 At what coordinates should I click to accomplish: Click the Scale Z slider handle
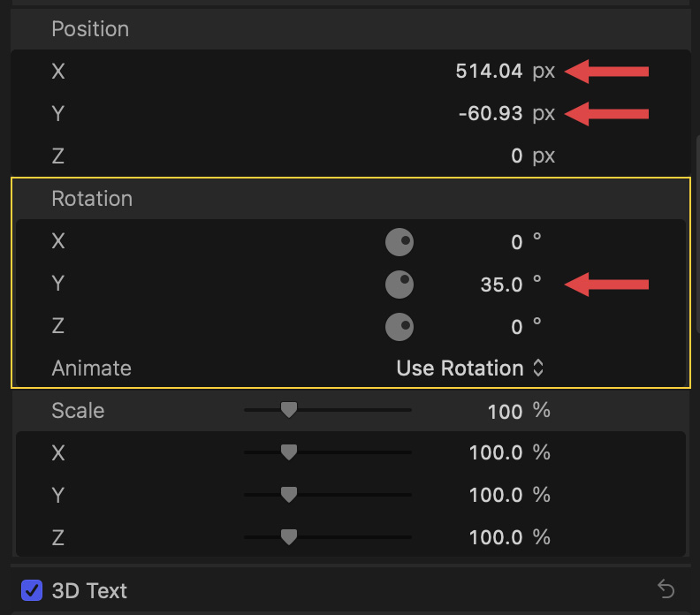point(288,537)
